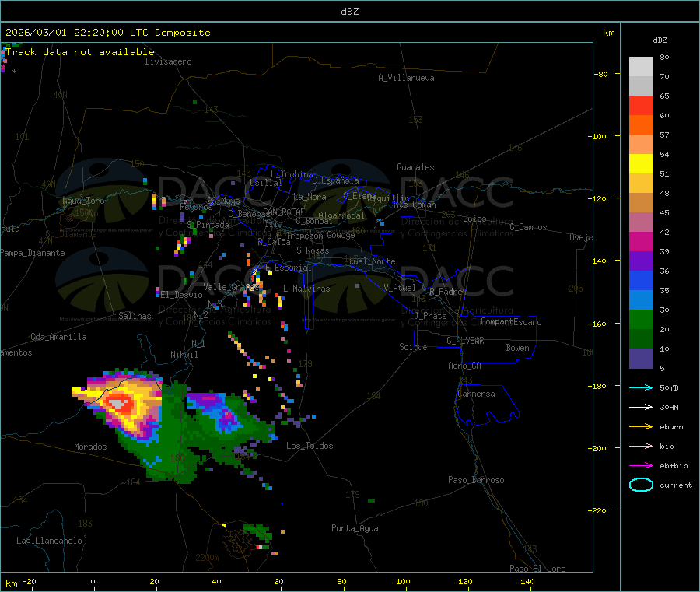Click the 'Carmensa' map label
Image resolution: width=700 pixels, height=592 pixels.
pos(476,394)
